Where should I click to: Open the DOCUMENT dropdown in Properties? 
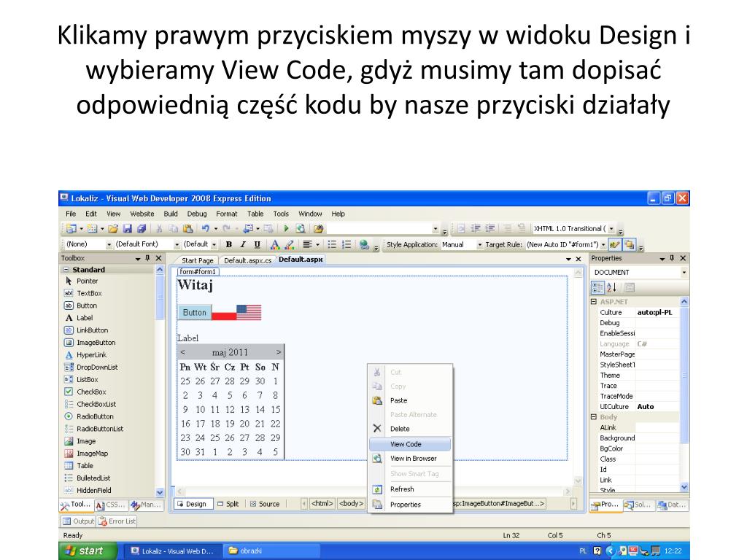(x=684, y=273)
